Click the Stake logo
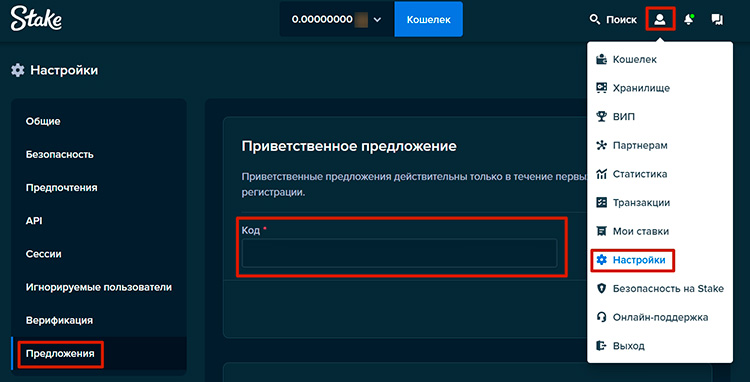This screenshot has height=382, width=750. [36, 19]
